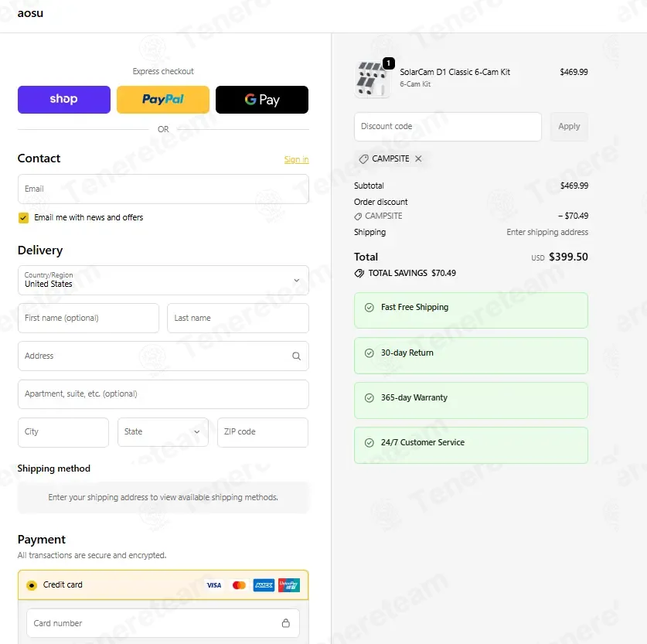Focus the Card number field
The image size is (647, 644).
click(x=163, y=623)
